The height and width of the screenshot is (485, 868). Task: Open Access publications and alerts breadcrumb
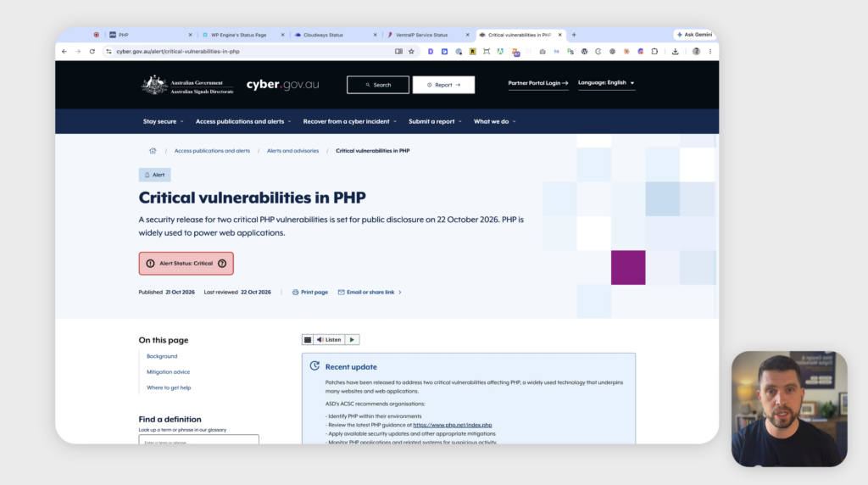tap(212, 151)
